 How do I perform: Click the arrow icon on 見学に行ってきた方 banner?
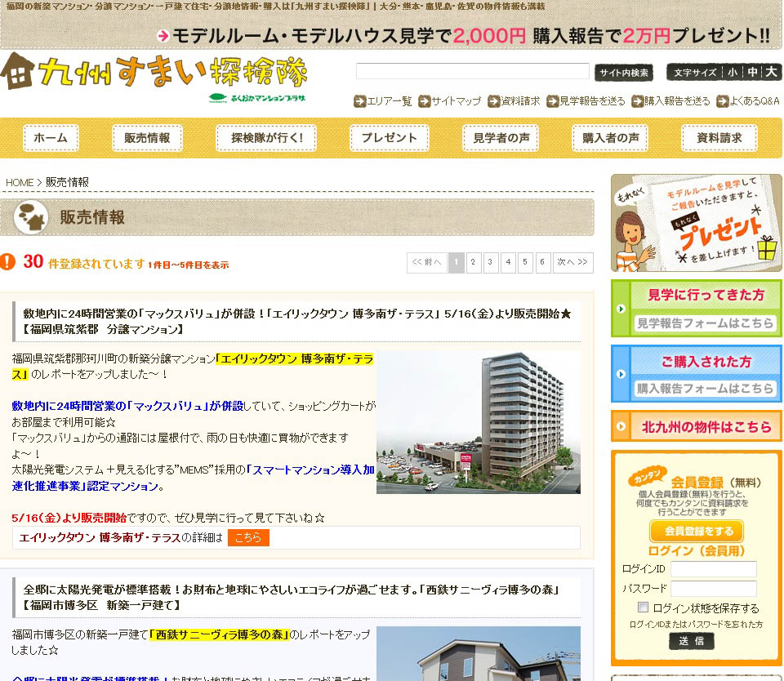click(621, 309)
